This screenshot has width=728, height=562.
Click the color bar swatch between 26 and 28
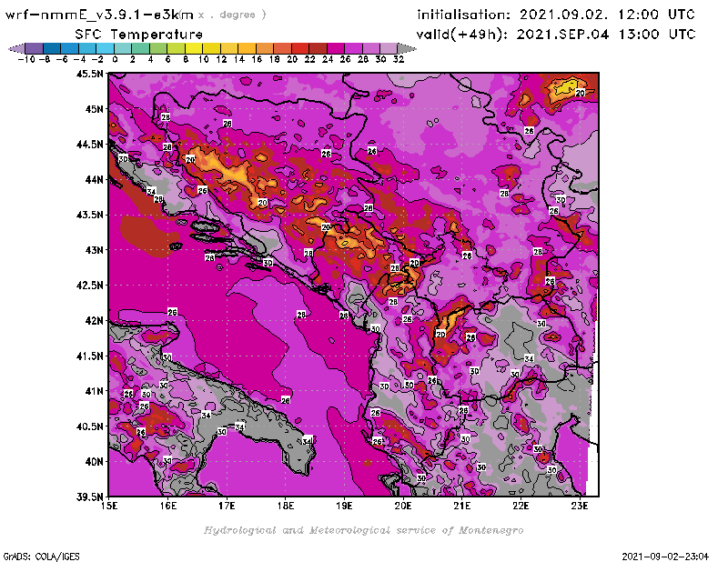pos(353,49)
